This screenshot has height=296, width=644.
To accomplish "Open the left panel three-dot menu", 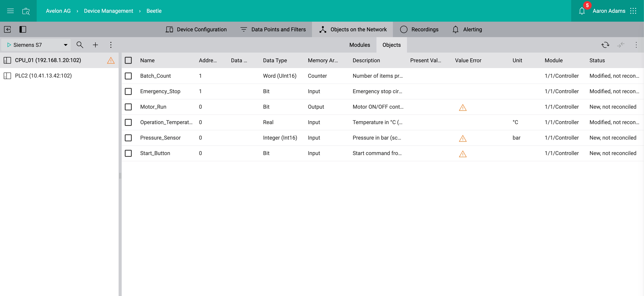I will pyautogui.click(x=111, y=45).
